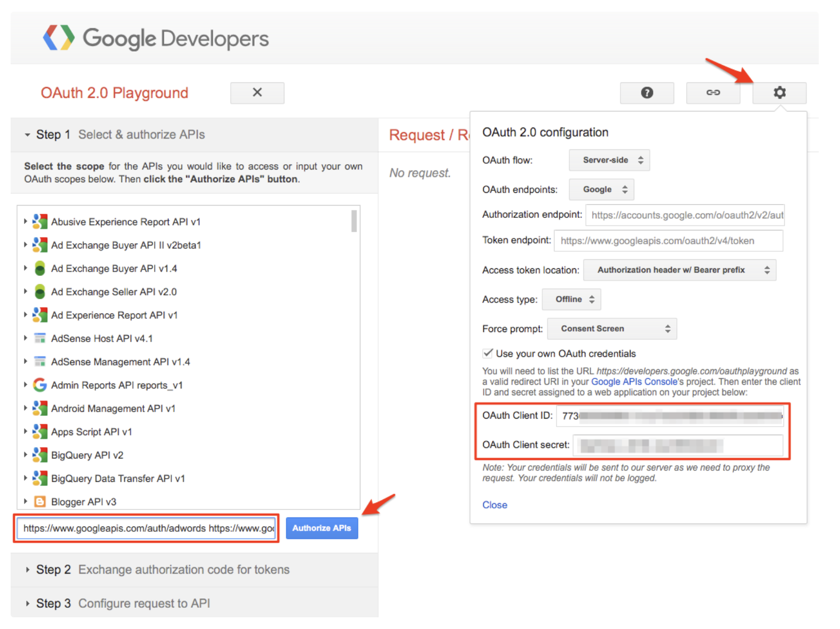The width and height of the screenshot is (840, 629).
Task: Click the Close link in configuration
Action: point(494,505)
